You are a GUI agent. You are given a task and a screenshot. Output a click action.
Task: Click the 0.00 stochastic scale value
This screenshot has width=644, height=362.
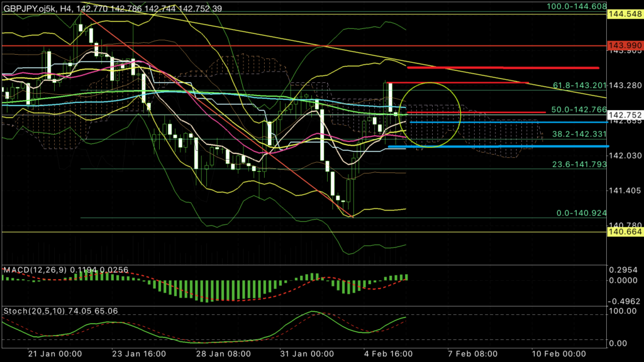(618, 343)
